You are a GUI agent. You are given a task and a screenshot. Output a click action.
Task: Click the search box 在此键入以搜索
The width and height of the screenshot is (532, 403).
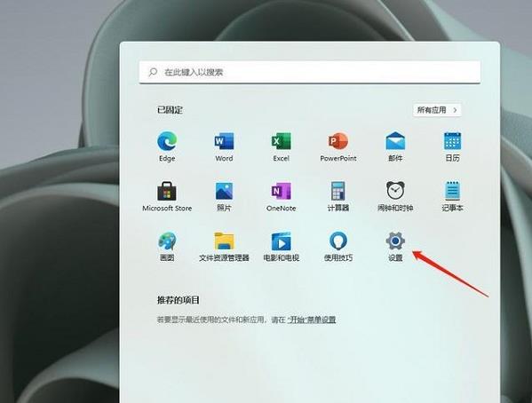coord(310,72)
